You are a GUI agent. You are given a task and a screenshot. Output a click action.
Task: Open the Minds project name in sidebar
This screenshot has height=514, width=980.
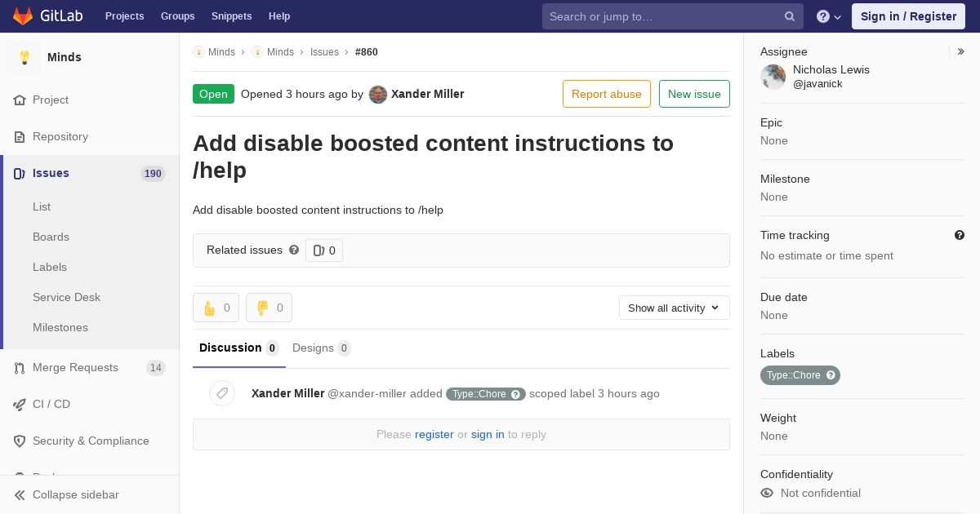click(64, 57)
